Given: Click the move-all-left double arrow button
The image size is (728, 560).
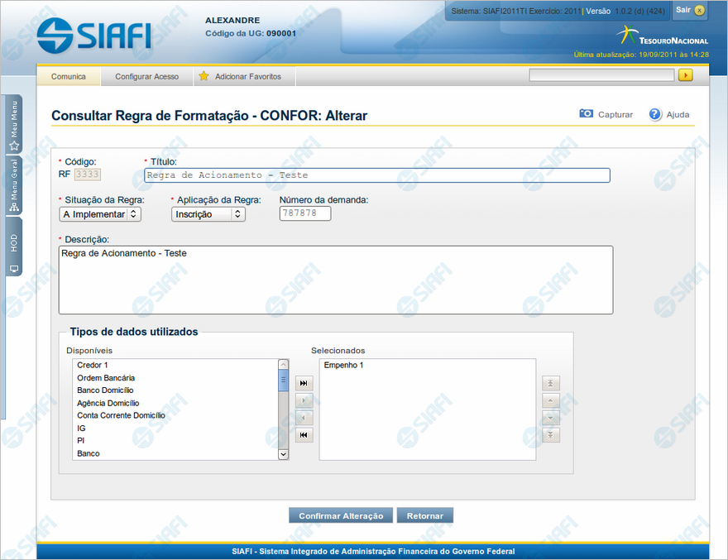Looking at the screenshot, I should (x=304, y=435).
